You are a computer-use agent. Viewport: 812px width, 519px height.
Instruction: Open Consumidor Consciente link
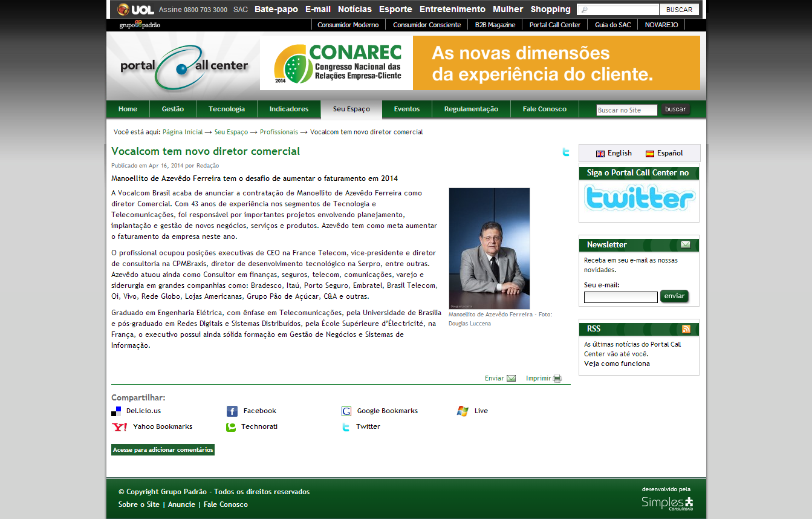pyautogui.click(x=427, y=25)
